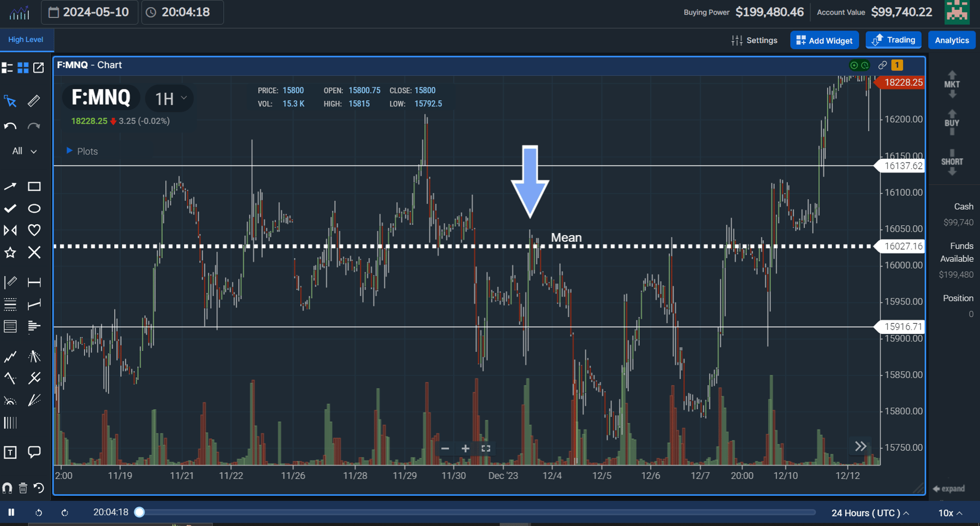Select the text box tool
Screen dimensions: 980x526
pyautogui.click(x=10, y=452)
